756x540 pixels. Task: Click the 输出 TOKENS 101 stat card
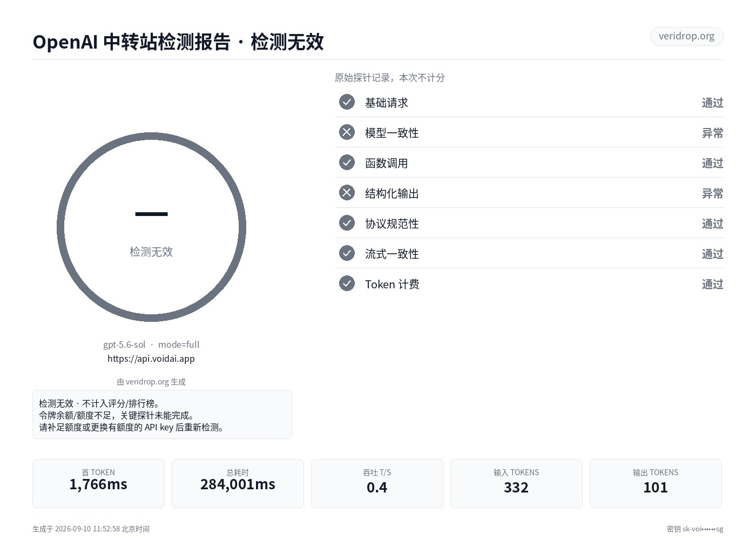656,483
